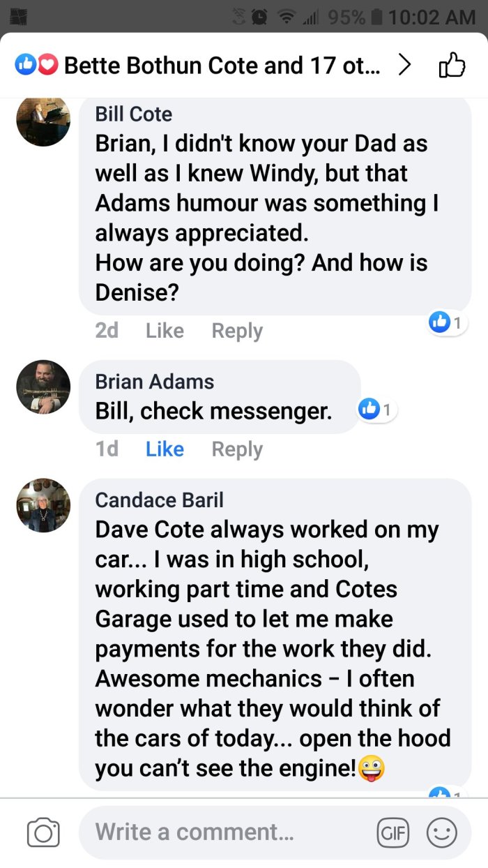This screenshot has height=868, width=488.
Task: Tap the thumbs-up like icon in header
Action: [451, 66]
